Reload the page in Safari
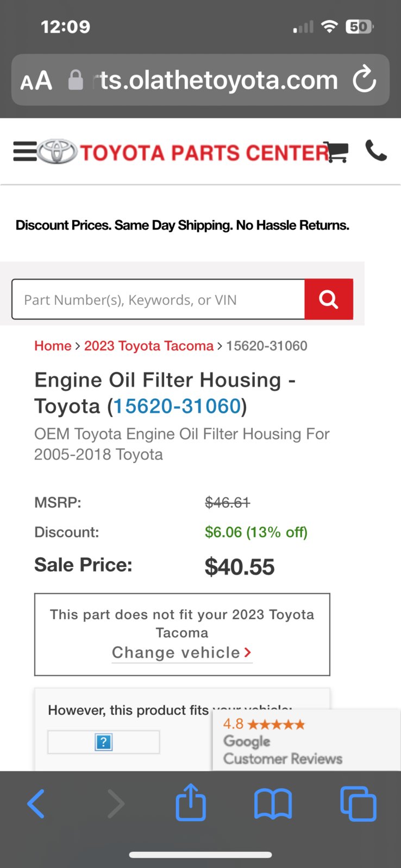The height and width of the screenshot is (868, 401). [365, 80]
